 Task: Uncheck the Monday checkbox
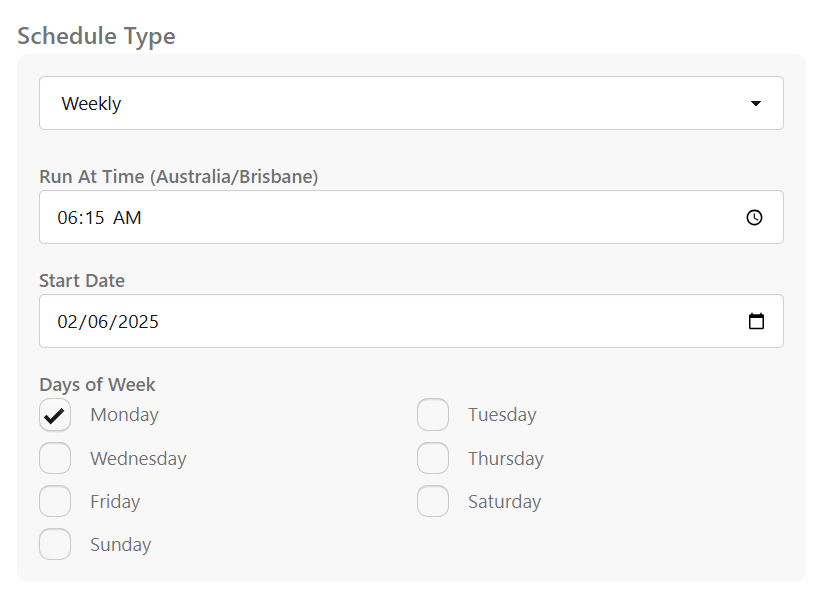pos(54,414)
